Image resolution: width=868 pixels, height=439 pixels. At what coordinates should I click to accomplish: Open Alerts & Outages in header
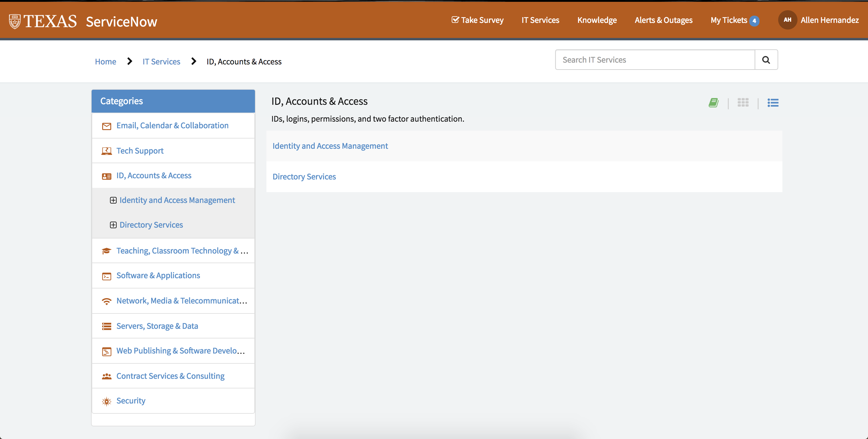(663, 20)
